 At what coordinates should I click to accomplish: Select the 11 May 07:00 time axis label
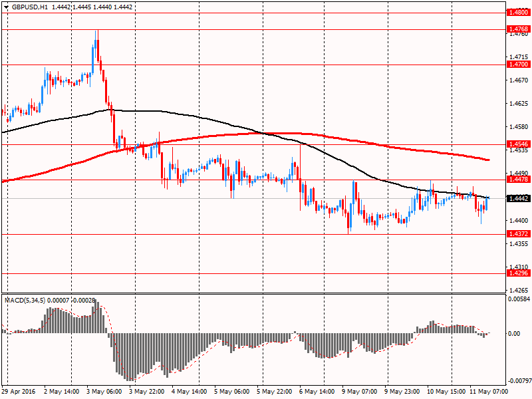pos(488,391)
